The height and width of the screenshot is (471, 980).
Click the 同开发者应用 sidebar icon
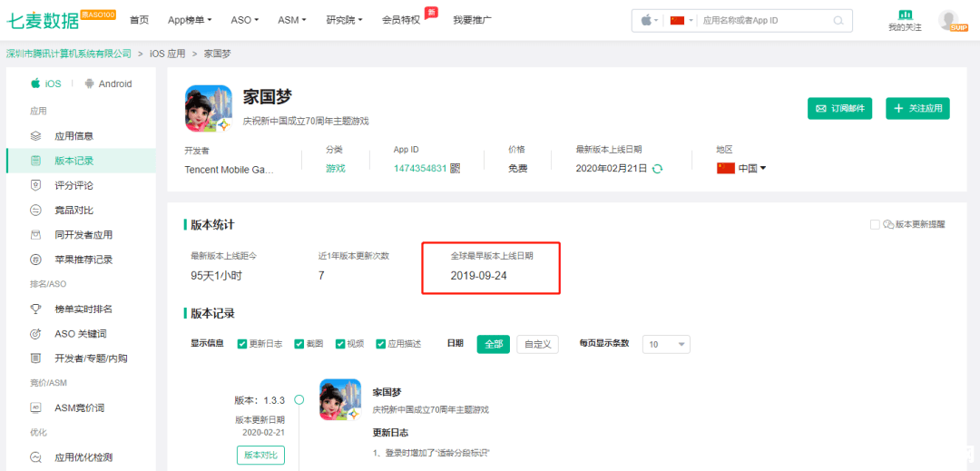[x=35, y=235]
